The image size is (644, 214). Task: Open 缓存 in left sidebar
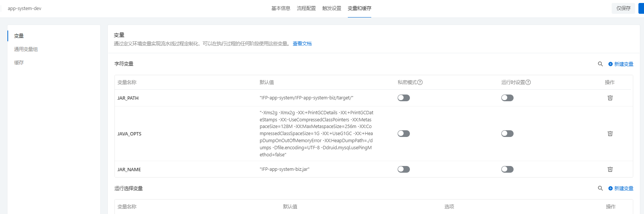pyautogui.click(x=19, y=63)
